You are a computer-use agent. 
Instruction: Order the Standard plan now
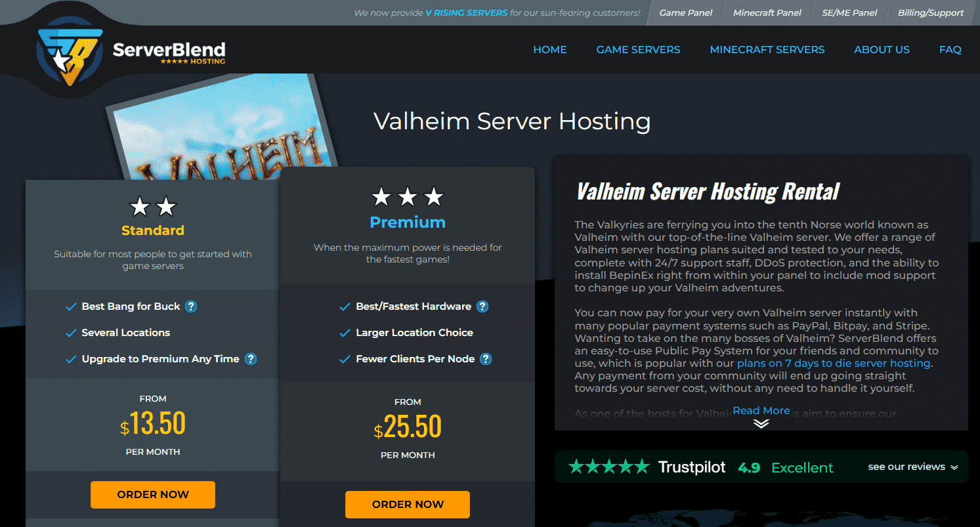coord(153,495)
